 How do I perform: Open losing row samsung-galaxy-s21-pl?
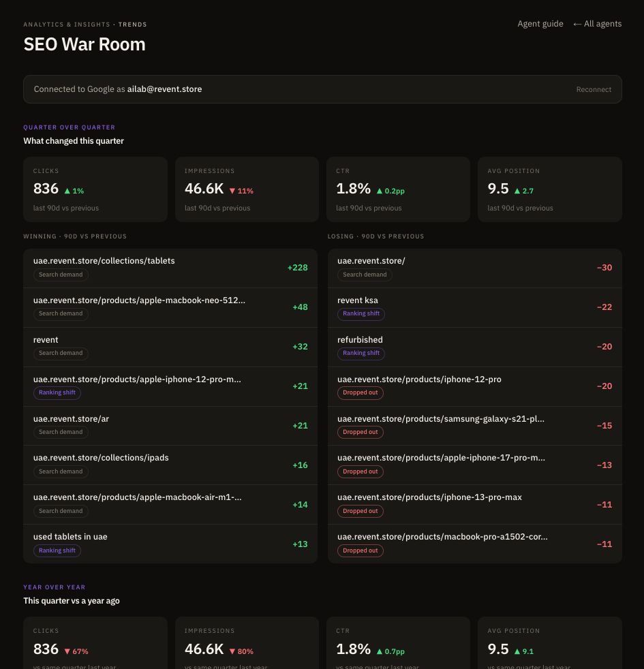coord(474,426)
